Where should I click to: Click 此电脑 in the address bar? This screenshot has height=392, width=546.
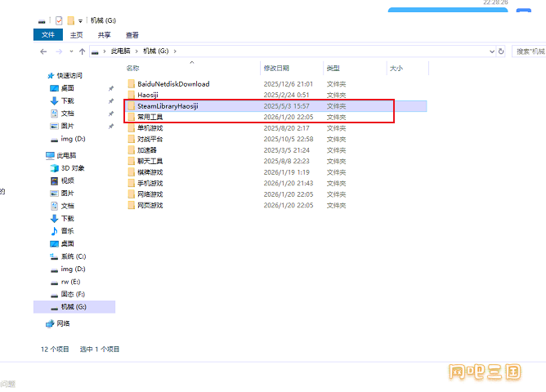(x=120, y=51)
